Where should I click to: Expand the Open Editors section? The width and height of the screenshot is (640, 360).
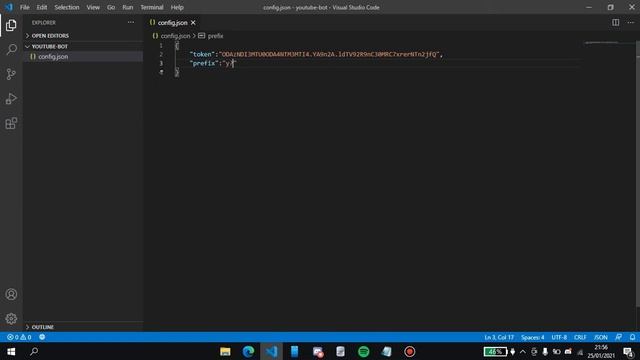pos(84,36)
